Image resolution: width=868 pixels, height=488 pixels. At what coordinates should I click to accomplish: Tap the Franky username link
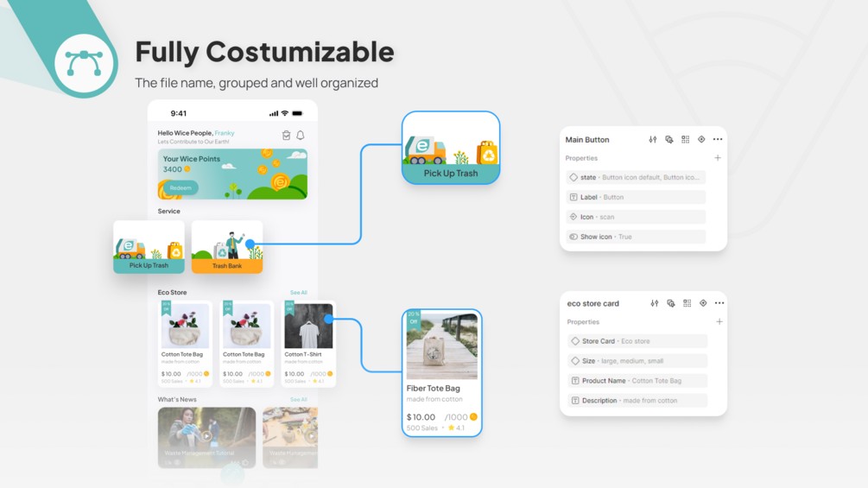coord(225,133)
